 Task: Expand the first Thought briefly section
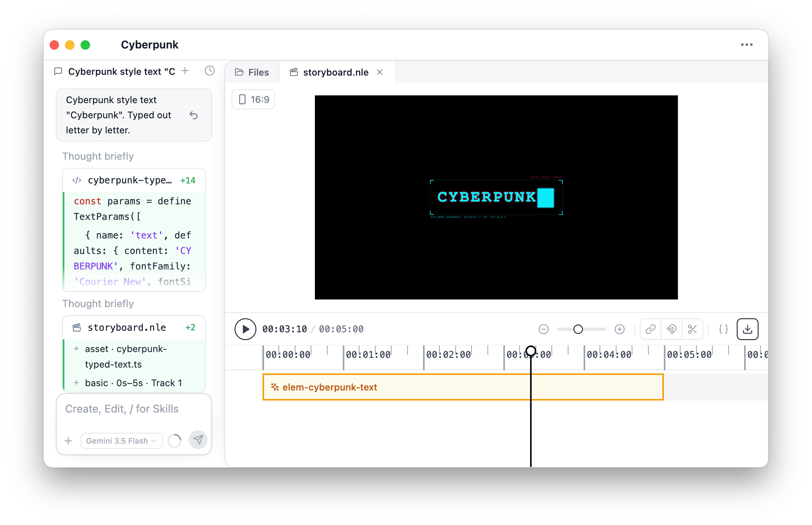[98, 156]
